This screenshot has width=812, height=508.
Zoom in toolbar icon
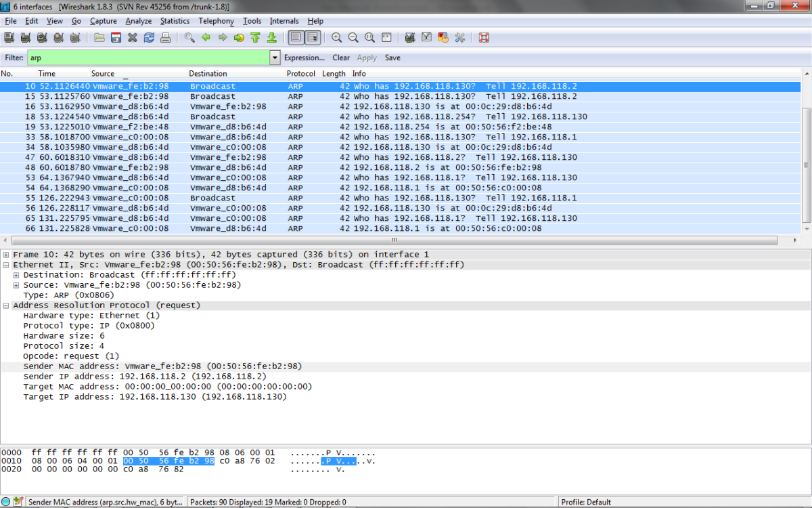coord(336,38)
